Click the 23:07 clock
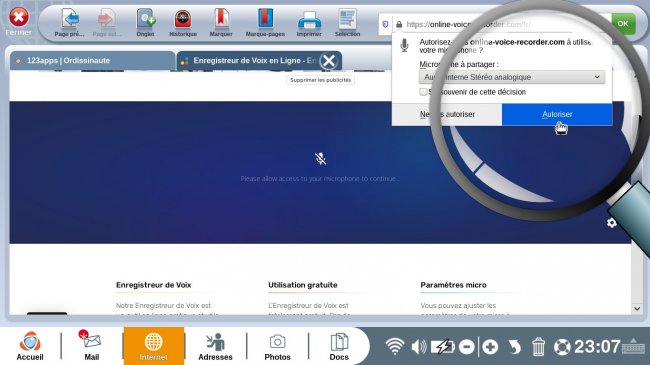The width and height of the screenshot is (650, 365). (597, 346)
